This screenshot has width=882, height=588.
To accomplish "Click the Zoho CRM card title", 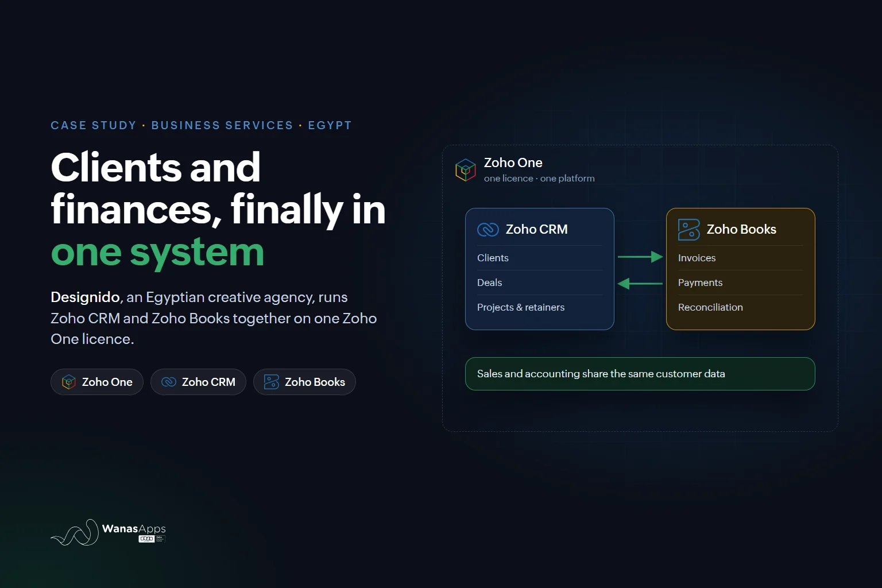I will [536, 229].
